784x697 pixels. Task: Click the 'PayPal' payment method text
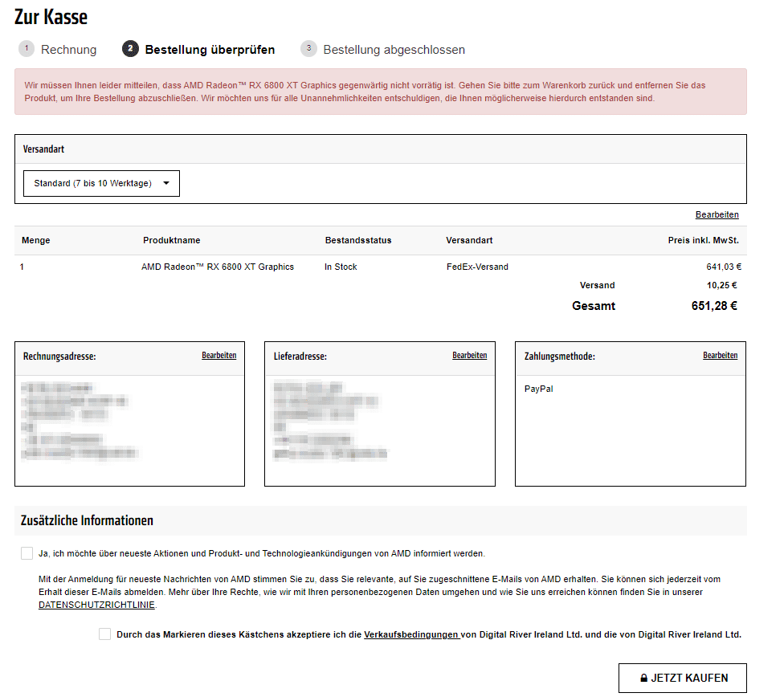pyautogui.click(x=538, y=389)
